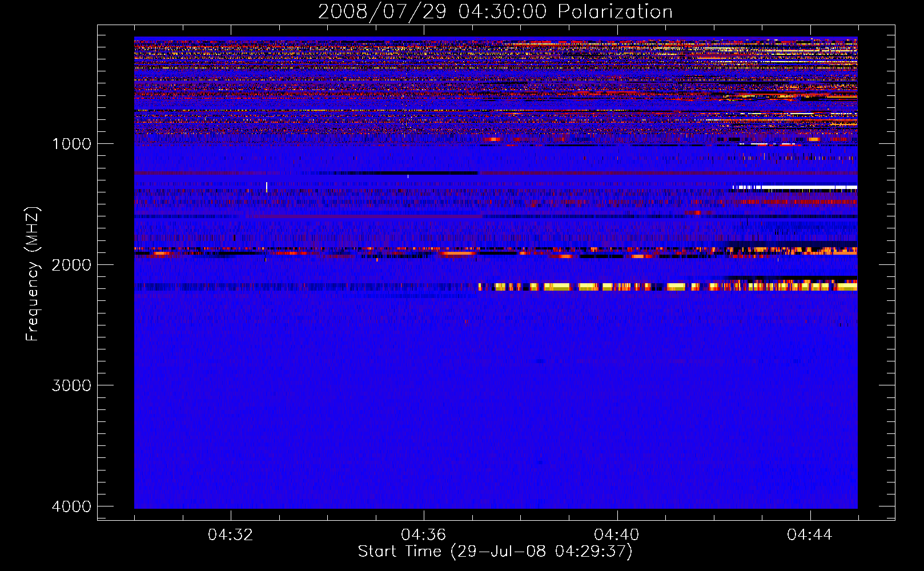Viewport: 924px width, 571px height.
Task: Click the 'Frequency (MHZ)' axis title
Action: pyautogui.click(x=33, y=274)
